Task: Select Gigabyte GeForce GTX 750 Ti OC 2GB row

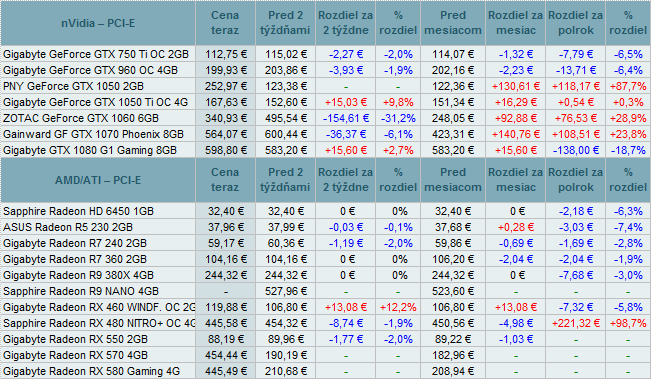Action: coord(325,54)
